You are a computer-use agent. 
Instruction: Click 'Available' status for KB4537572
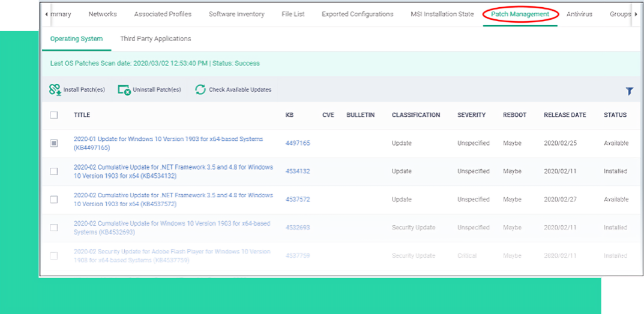616,199
